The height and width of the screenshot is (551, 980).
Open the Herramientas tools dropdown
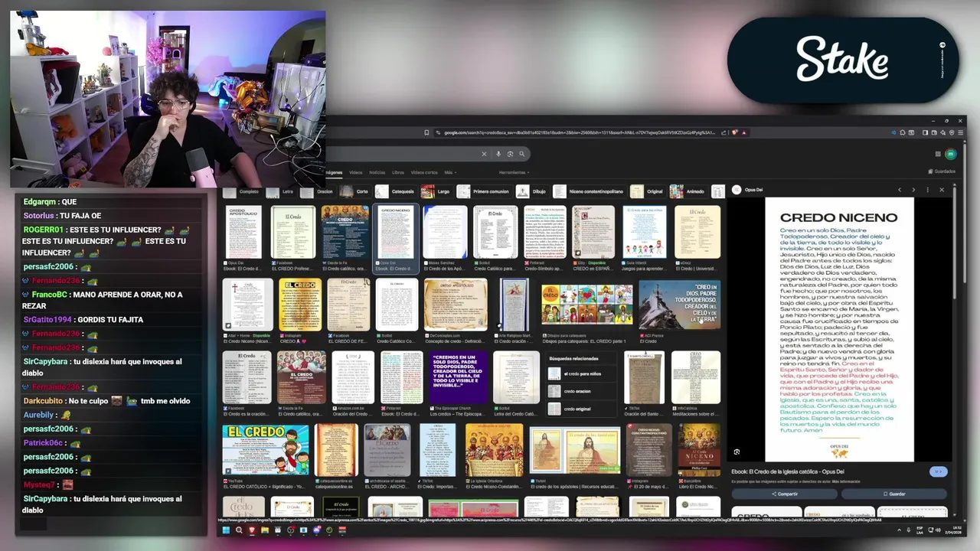[513, 172]
